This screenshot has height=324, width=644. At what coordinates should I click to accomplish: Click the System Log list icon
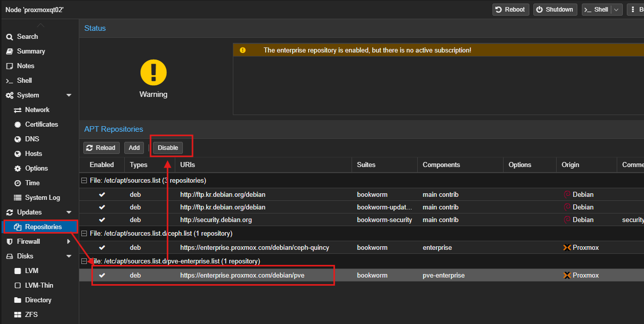click(x=18, y=197)
